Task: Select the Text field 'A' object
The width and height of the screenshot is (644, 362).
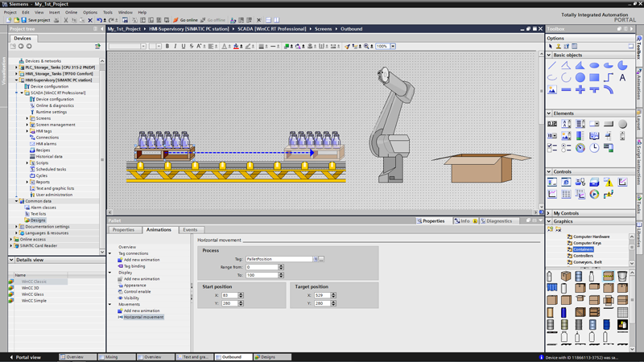Action: (622, 77)
